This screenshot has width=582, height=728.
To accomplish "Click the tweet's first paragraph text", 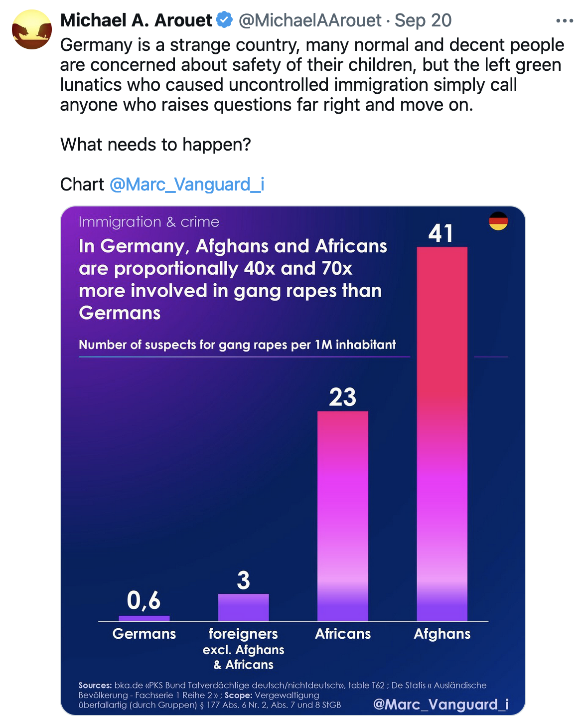I will pyautogui.click(x=312, y=75).
